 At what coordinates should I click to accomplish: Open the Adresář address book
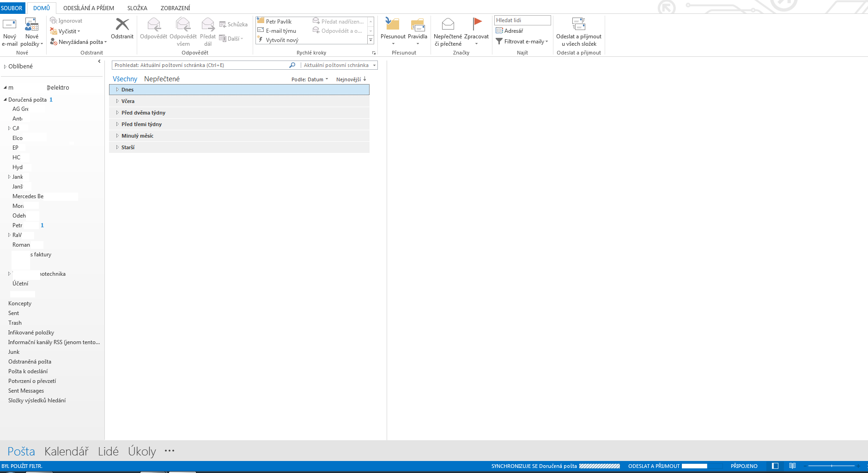click(510, 31)
